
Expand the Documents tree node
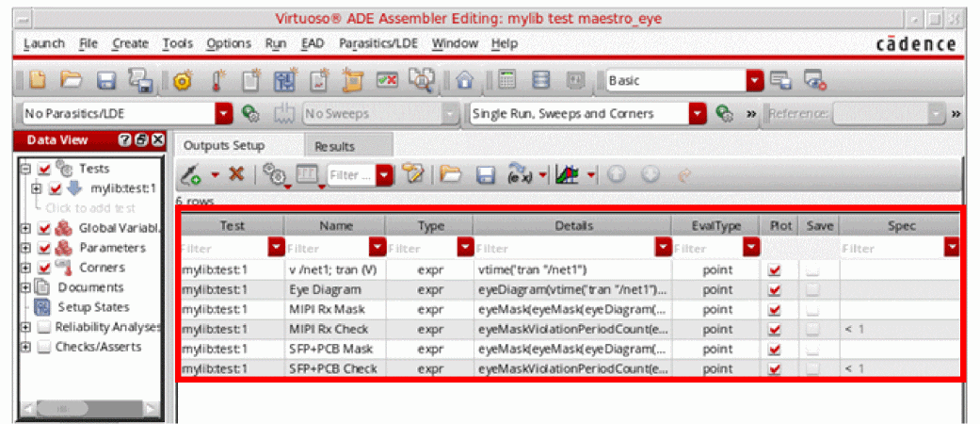tap(25, 287)
